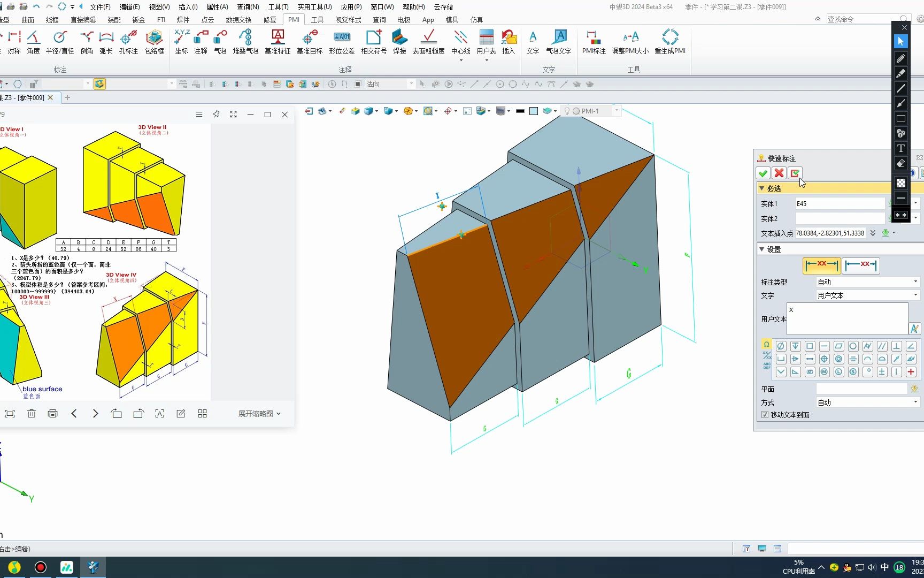This screenshot has height=578, width=924.
Task: Switch to the 工具 ribbon tab
Action: (x=317, y=19)
